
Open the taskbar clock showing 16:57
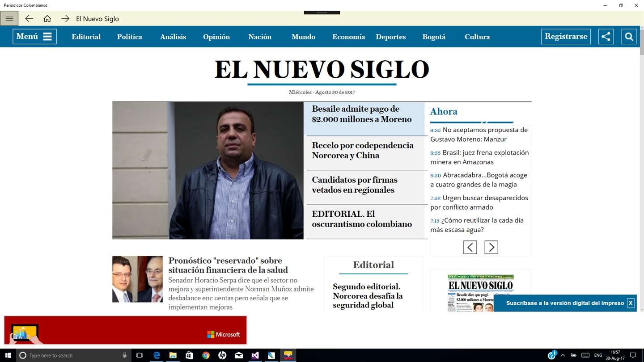pyautogui.click(x=615, y=355)
